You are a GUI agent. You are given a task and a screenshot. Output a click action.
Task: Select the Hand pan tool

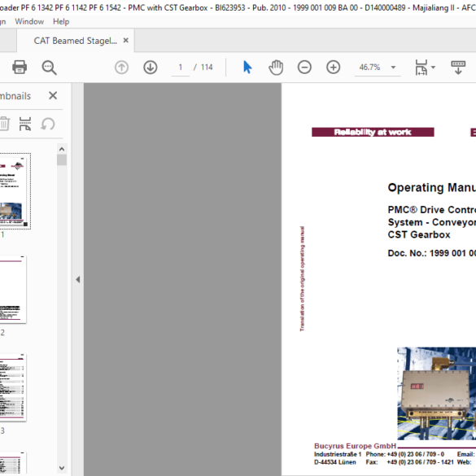[276, 67]
